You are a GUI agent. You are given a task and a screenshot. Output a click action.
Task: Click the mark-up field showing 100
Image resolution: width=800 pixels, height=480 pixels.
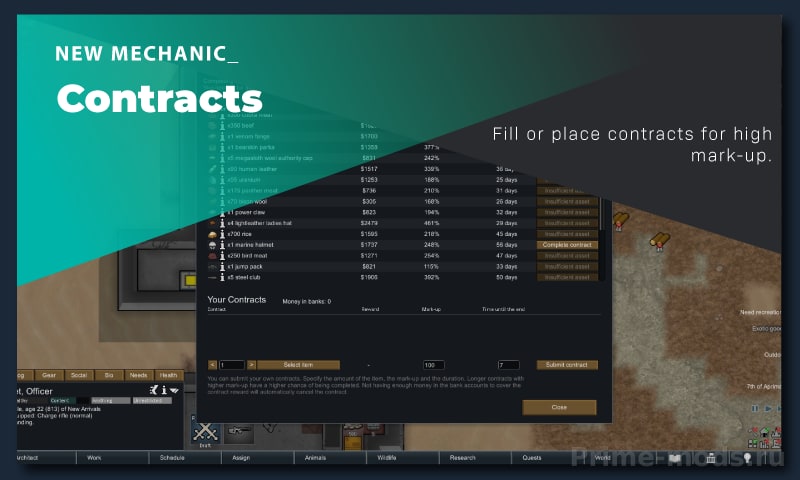tap(434, 365)
